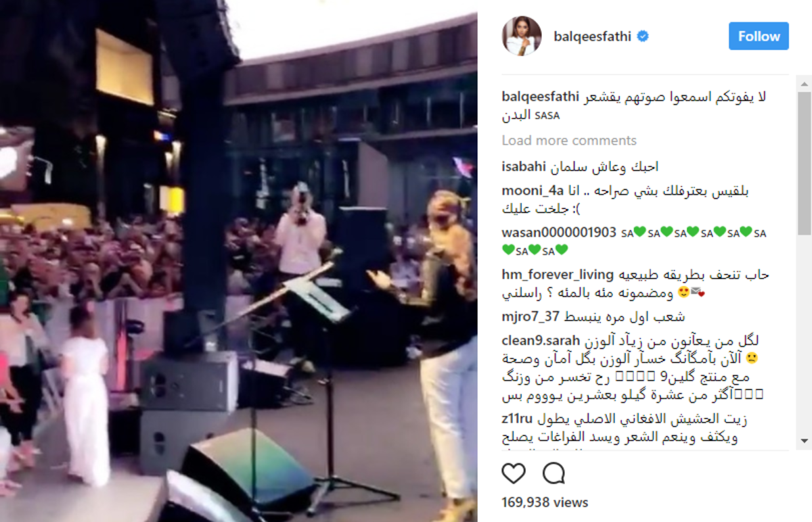Open clean9.sarah commenter profile
This screenshot has width=812, height=522.
pyautogui.click(x=538, y=340)
